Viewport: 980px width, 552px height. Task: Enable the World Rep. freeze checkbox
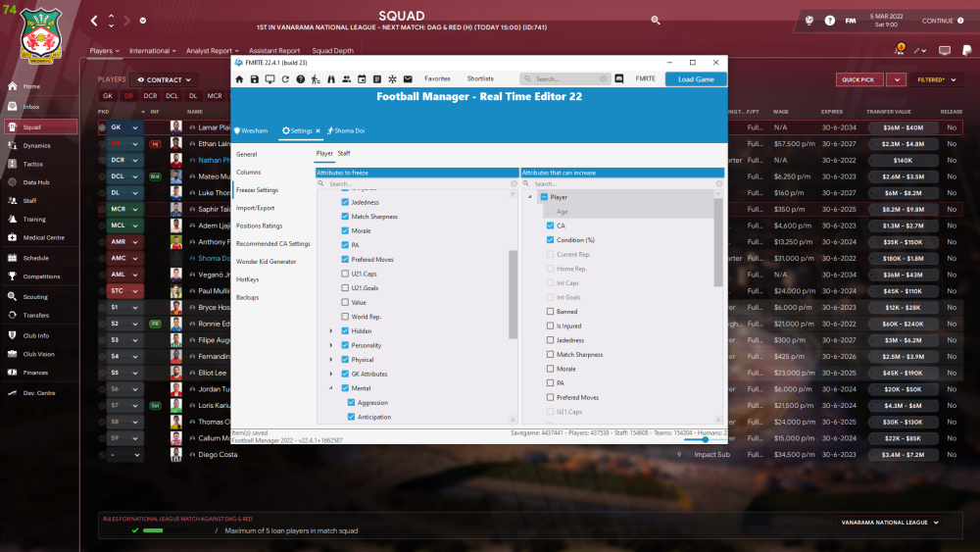345,317
